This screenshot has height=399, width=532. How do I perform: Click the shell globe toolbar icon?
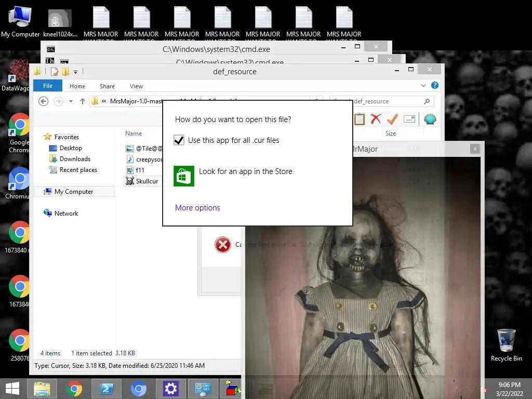click(x=430, y=119)
